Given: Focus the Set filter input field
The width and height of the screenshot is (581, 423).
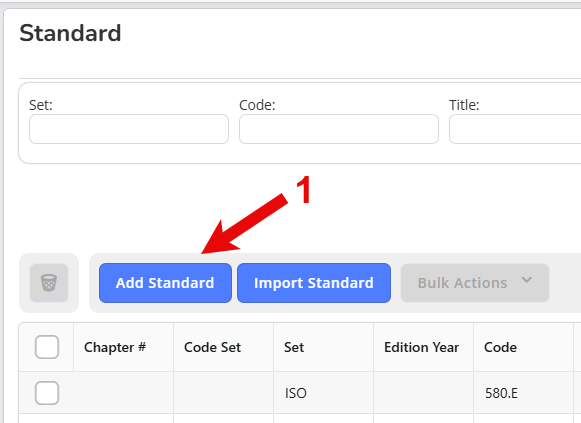Looking at the screenshot, I should (129, 129).
